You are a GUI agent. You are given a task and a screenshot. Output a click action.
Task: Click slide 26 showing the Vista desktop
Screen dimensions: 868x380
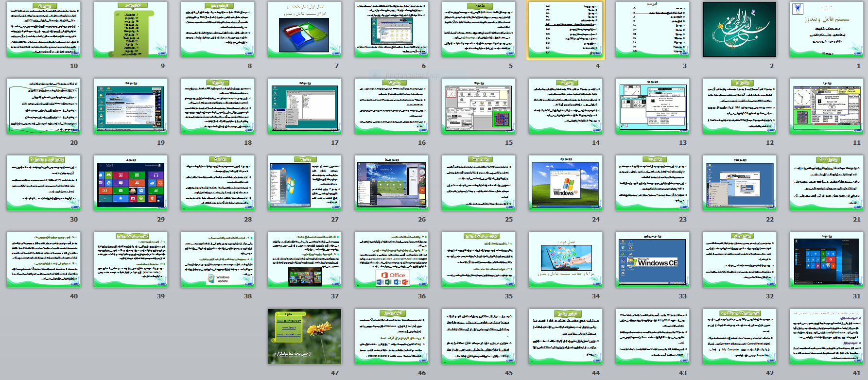click(x=391, y=183)
